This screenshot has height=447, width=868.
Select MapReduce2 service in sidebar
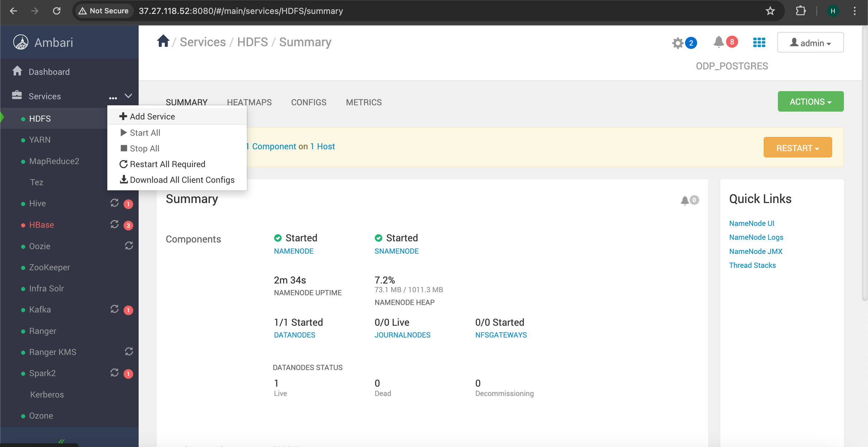click(54, 161)
